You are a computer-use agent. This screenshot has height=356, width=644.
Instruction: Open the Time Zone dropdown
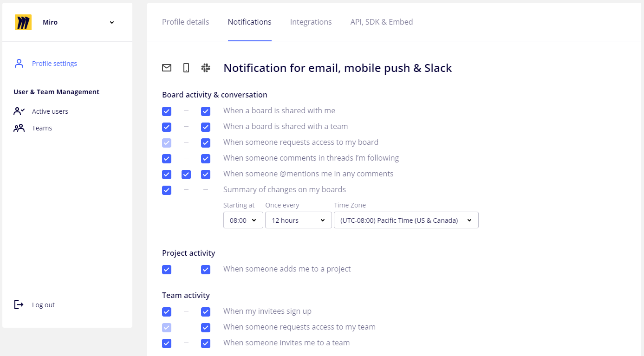(x=406, y=220)
